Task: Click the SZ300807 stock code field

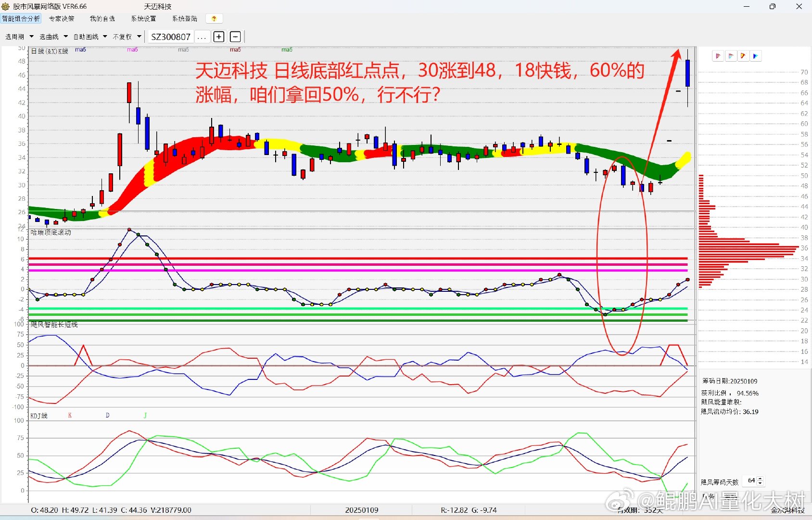Action: point(171,37)
